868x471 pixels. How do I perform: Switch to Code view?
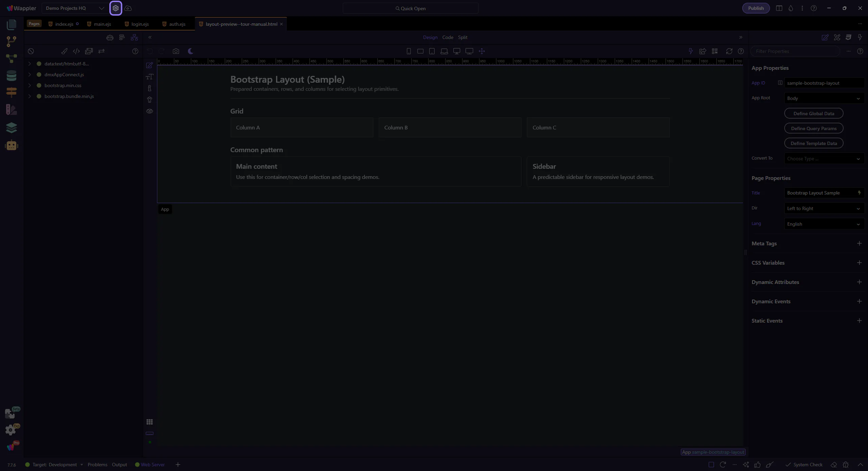click(448, 37)
